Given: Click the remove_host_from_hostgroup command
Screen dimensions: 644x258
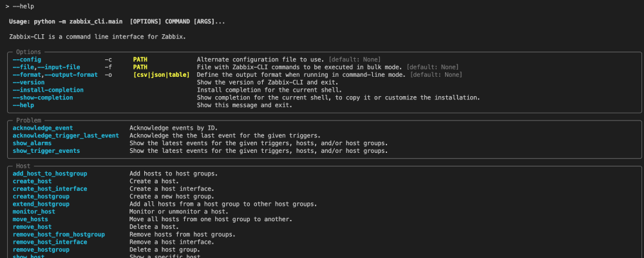Looking at the screenshot, I should [x=59, y=234].
